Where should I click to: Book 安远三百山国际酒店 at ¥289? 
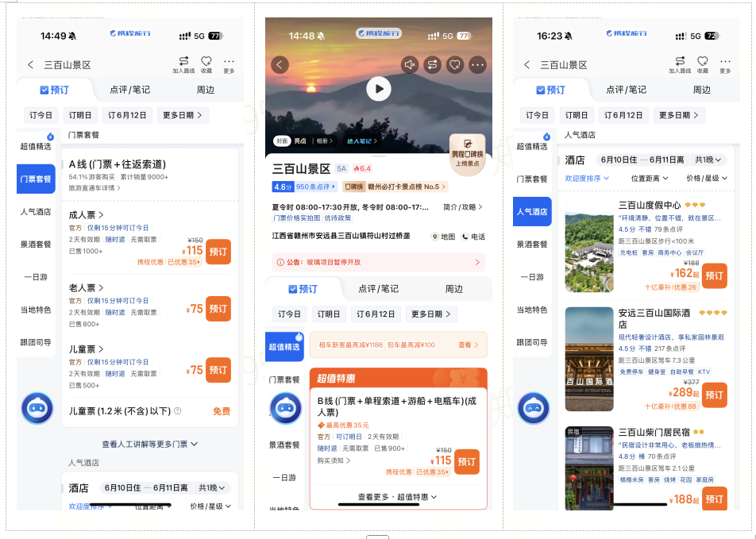715,395
